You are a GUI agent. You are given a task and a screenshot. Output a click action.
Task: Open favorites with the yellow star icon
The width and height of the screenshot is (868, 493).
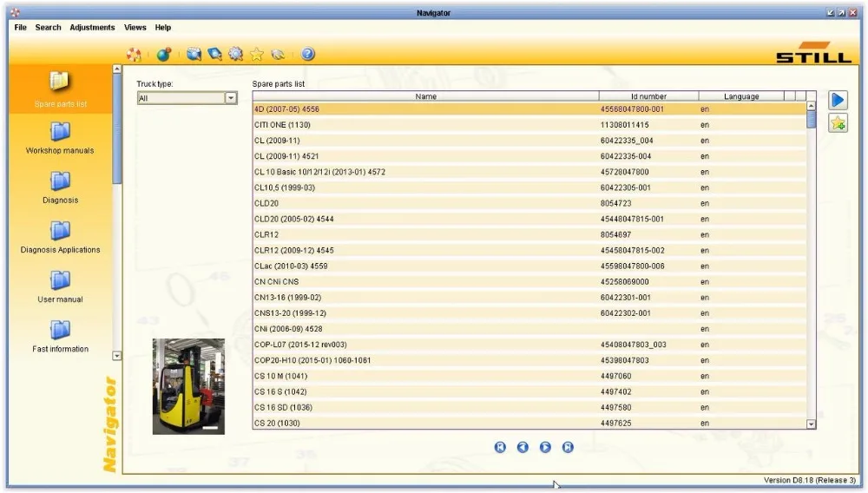[x=257, y=54]
